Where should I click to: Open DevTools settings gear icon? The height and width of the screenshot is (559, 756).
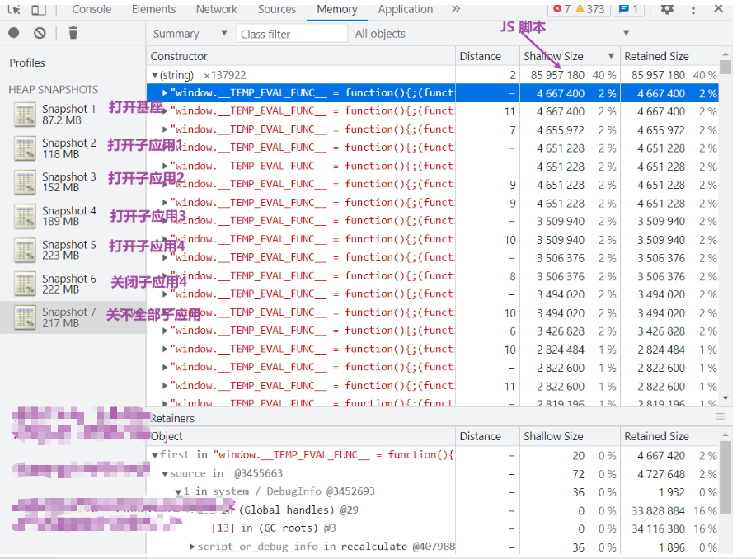tap(667, 9)
